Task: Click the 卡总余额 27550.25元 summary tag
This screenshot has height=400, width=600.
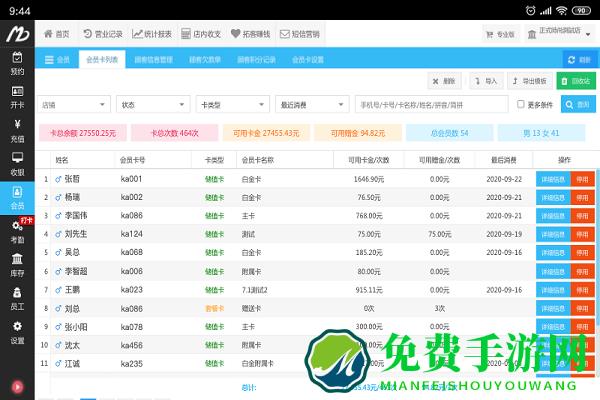Action: coord(83,133)
